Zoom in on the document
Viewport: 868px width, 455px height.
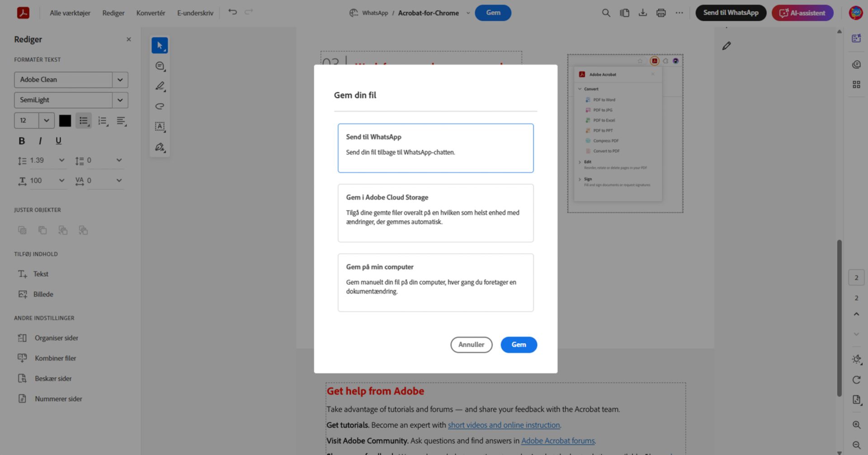coord(856,425)
